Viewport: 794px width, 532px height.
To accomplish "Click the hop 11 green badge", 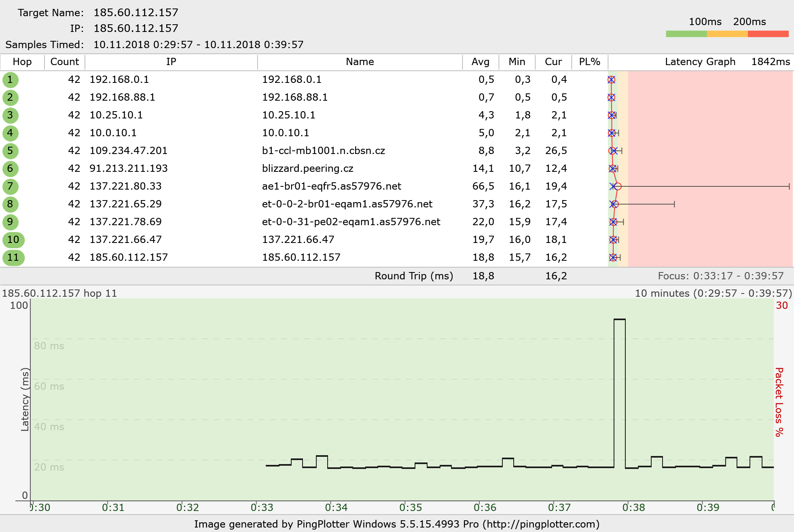I will click(13, 258).
